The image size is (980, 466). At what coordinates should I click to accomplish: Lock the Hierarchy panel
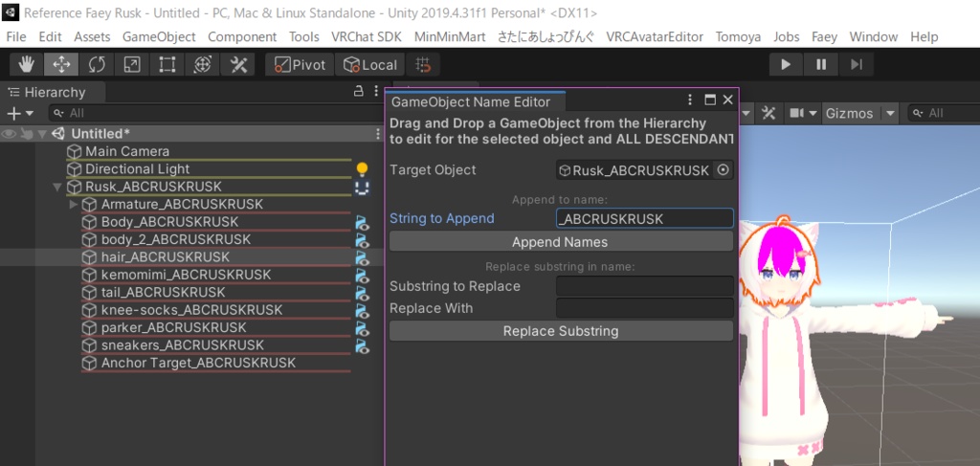[x=359, y=91]
